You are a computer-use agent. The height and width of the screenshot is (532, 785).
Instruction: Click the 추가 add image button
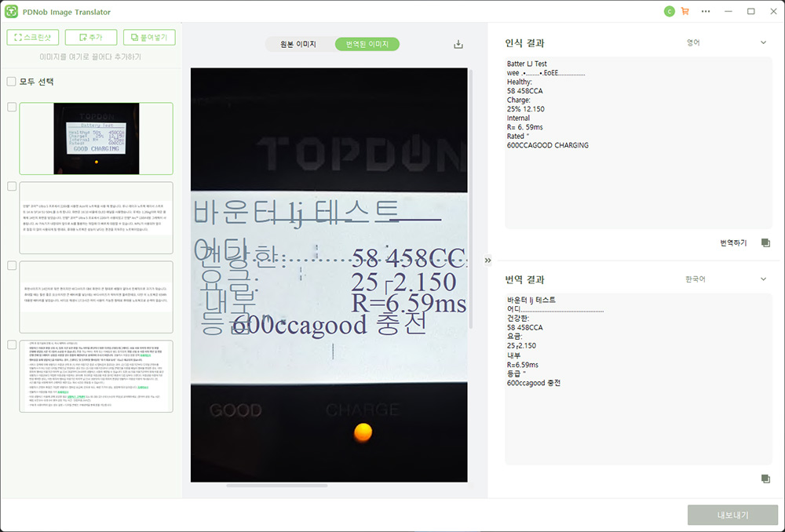91,38
